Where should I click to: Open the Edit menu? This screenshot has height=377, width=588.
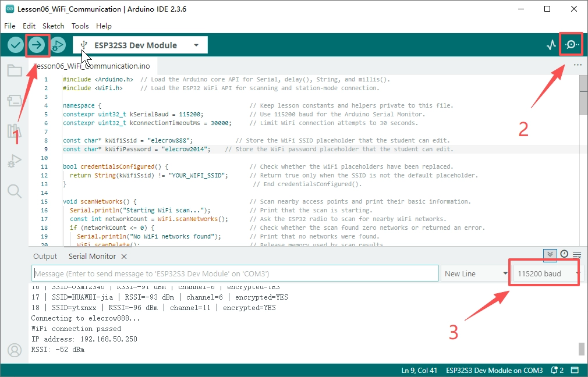pos(29,26)
